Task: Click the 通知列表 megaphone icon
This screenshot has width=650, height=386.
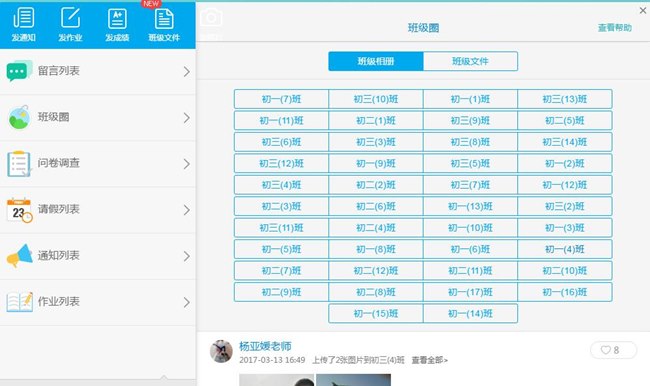Action: 19,255
